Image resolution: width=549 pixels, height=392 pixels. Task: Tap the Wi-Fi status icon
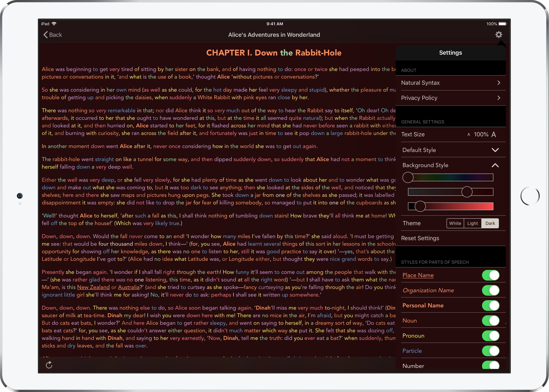54,24
